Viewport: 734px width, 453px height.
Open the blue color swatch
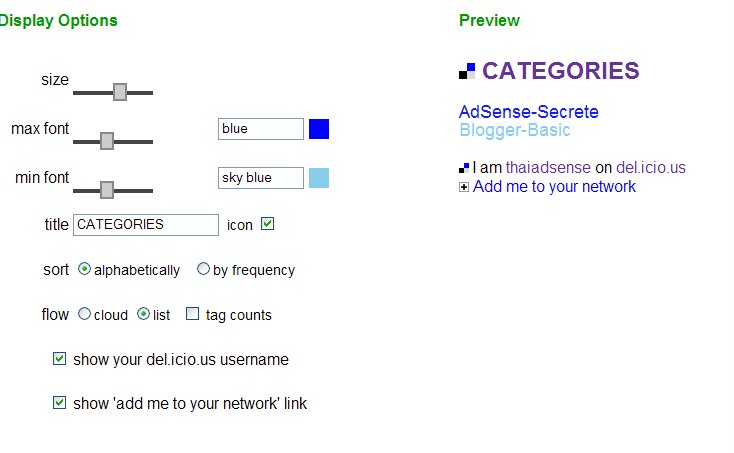[x=319, y=129]
